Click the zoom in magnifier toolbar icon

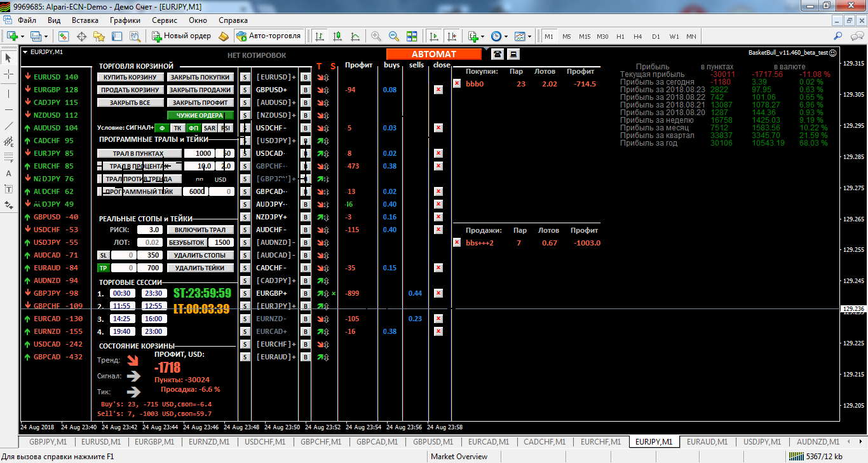376,36
